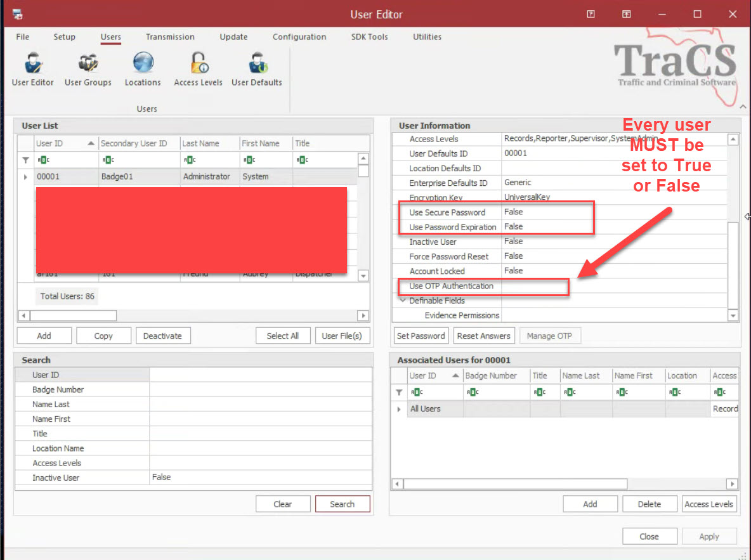Click the Search button
Viewport: 751px width, 560px height.
tap(343, 504)
